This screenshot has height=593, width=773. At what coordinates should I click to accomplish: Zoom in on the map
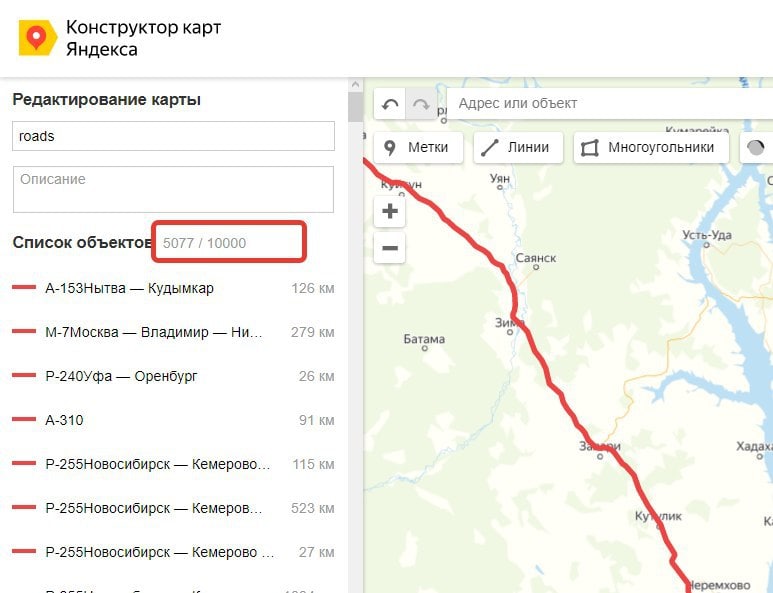pyautogui.click(x=389, y=211)
